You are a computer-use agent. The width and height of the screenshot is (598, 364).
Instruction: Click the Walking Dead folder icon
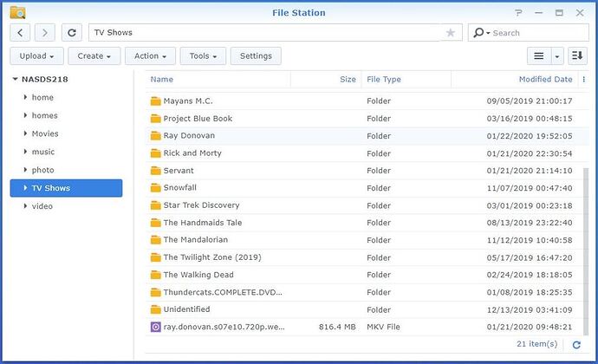click(156, 275)
